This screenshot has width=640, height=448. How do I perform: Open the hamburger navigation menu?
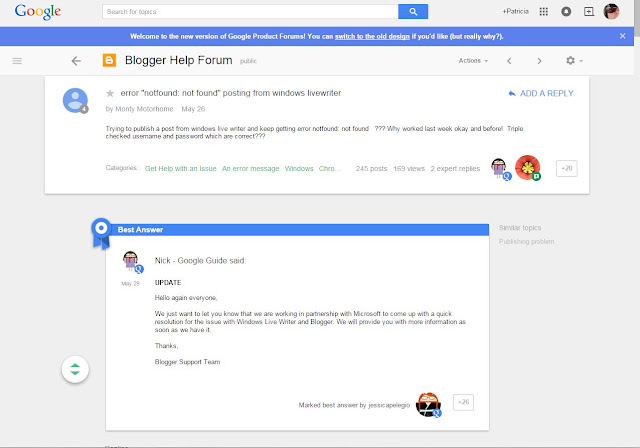[17, 61]
